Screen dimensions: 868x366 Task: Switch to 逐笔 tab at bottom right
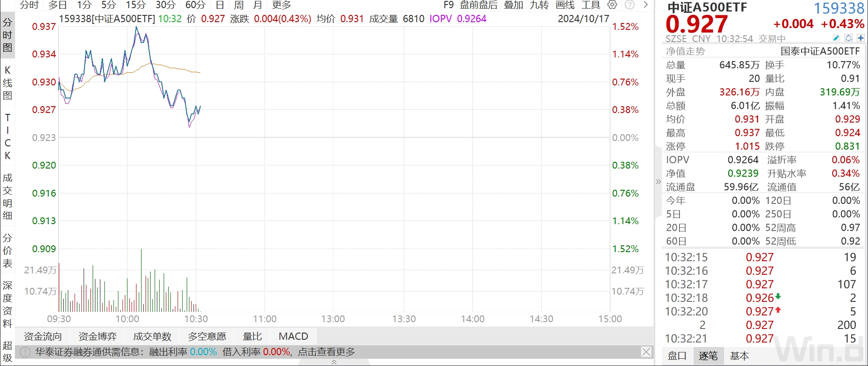pyautogui.click(x=708, y=356)
